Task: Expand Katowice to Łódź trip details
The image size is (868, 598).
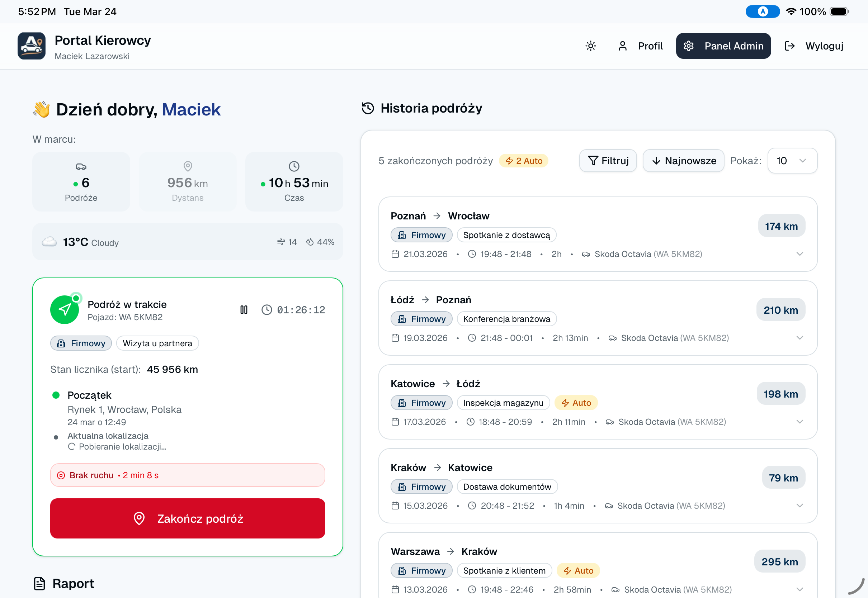Action: [x=800, y=422]
